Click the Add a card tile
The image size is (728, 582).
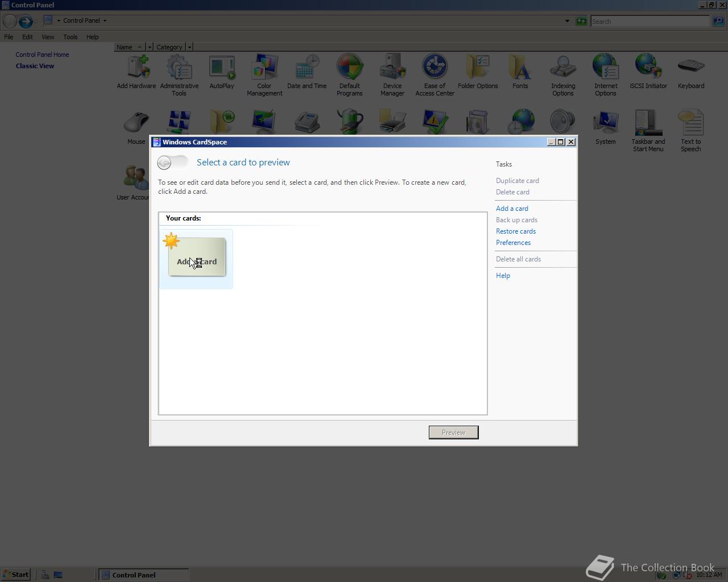pos(196,259)
